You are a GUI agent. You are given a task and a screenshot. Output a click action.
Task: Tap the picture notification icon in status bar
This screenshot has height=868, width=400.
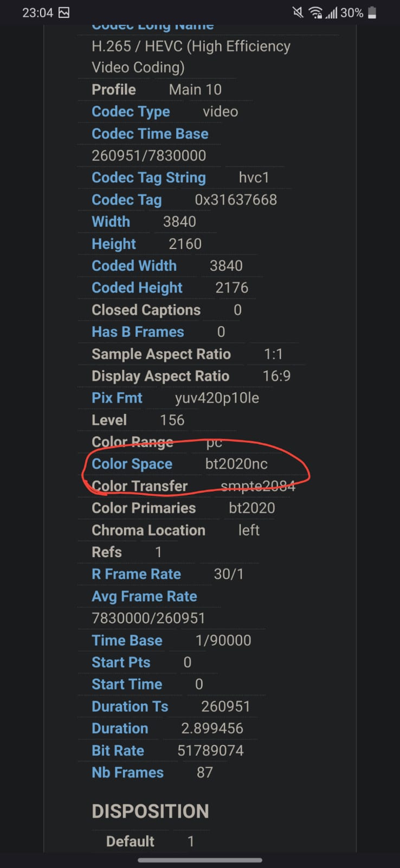point(64,12)
